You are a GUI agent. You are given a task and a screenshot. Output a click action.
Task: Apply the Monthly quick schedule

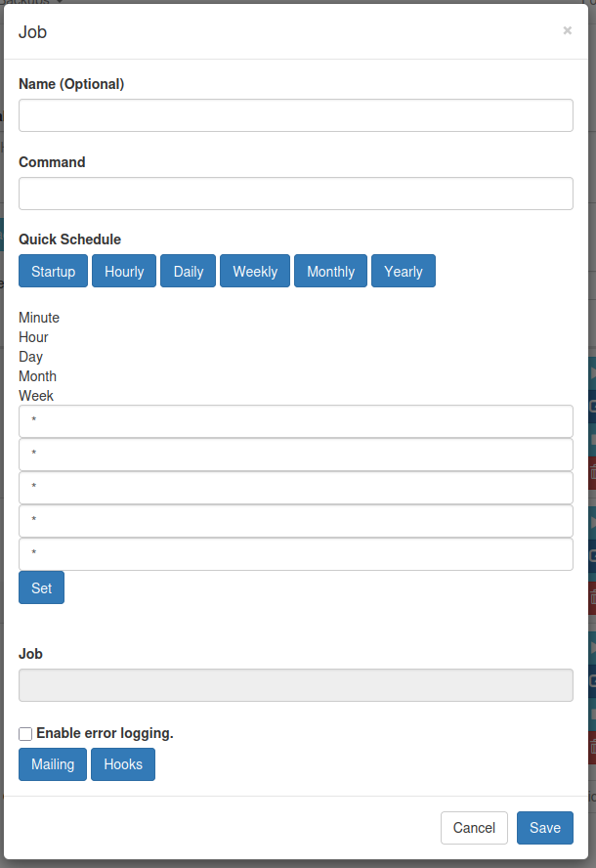point(330,272)
